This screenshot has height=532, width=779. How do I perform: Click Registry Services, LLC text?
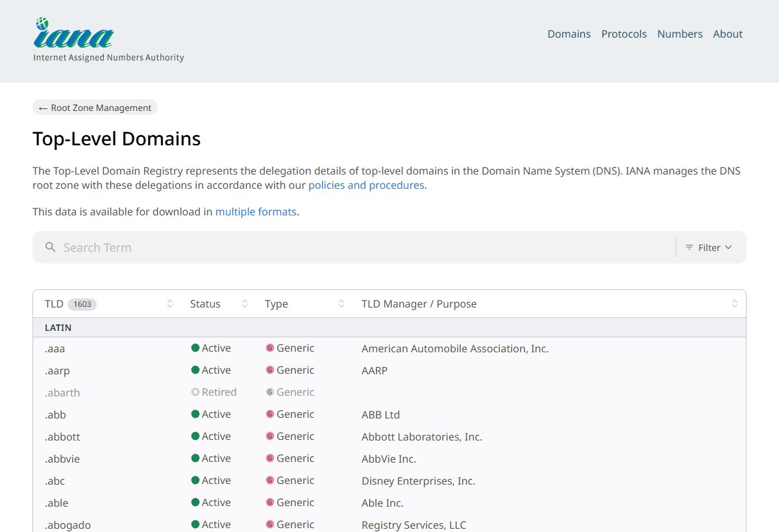tap(414, 525)
